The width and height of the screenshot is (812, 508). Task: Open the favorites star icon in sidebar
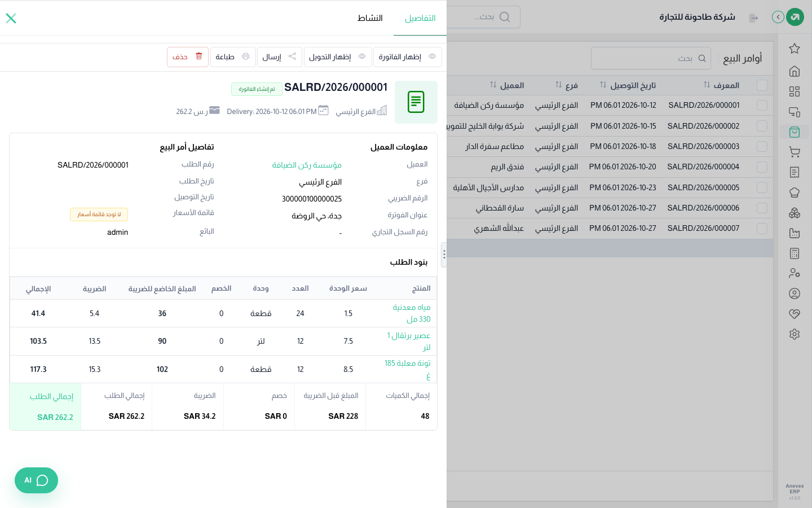coord(795,49)
